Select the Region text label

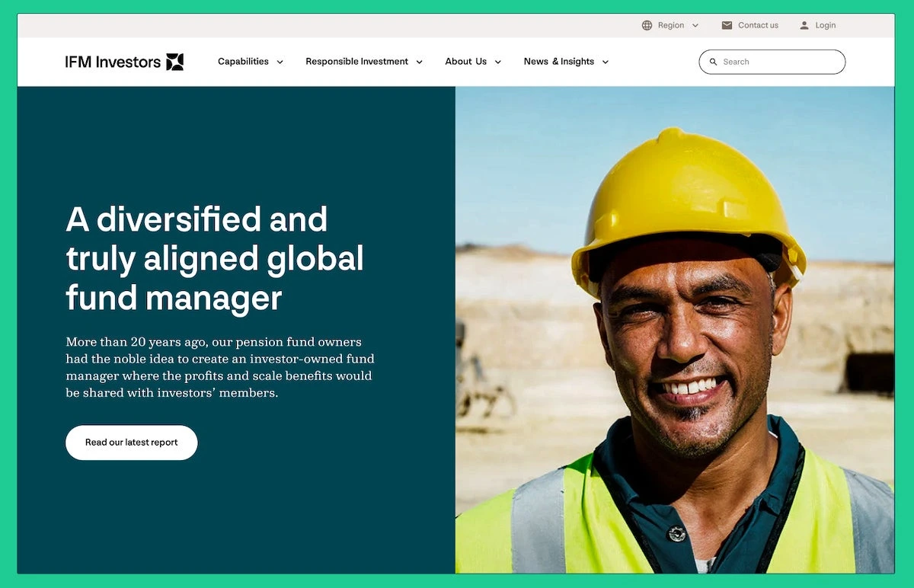(671, 25)
